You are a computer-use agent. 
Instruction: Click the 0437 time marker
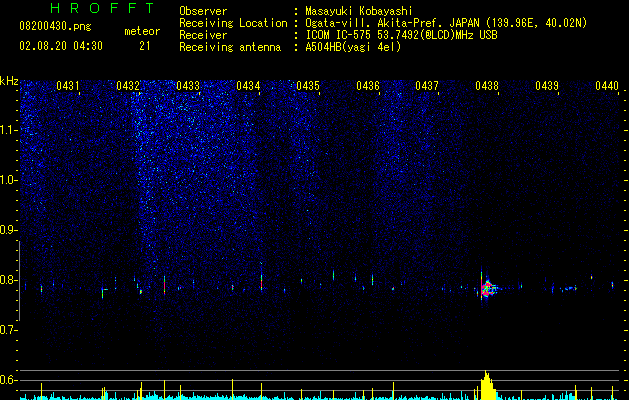tap(427, 86)
